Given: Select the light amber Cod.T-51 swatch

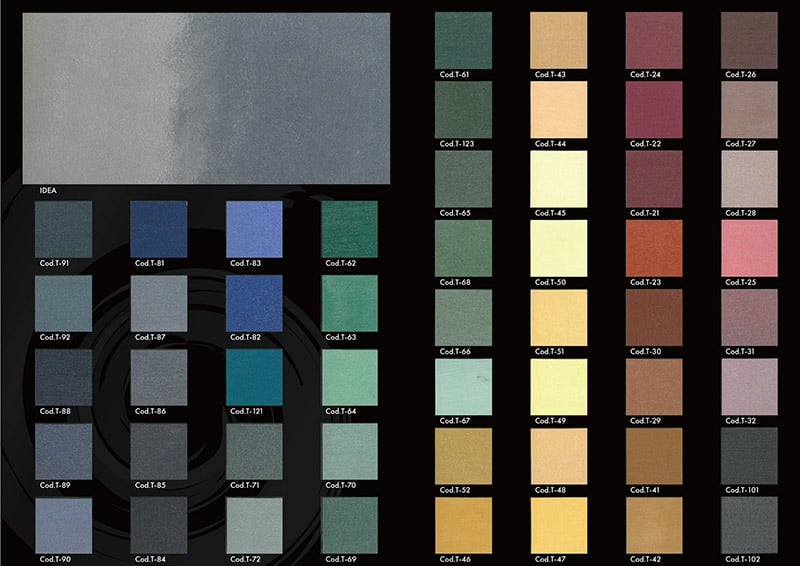Looking at the screenshot, I should [559, 317].
